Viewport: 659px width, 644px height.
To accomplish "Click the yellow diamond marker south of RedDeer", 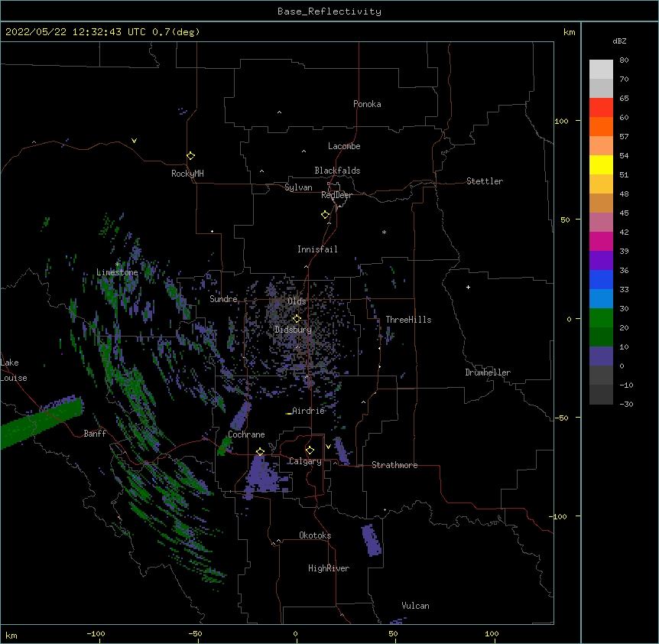I will [326, 214].
